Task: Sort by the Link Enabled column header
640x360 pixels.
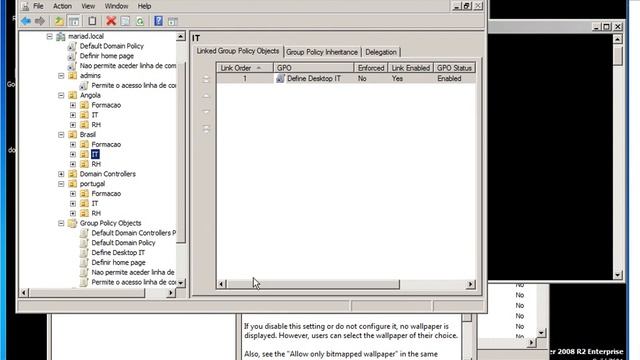Action: [411, 68]
